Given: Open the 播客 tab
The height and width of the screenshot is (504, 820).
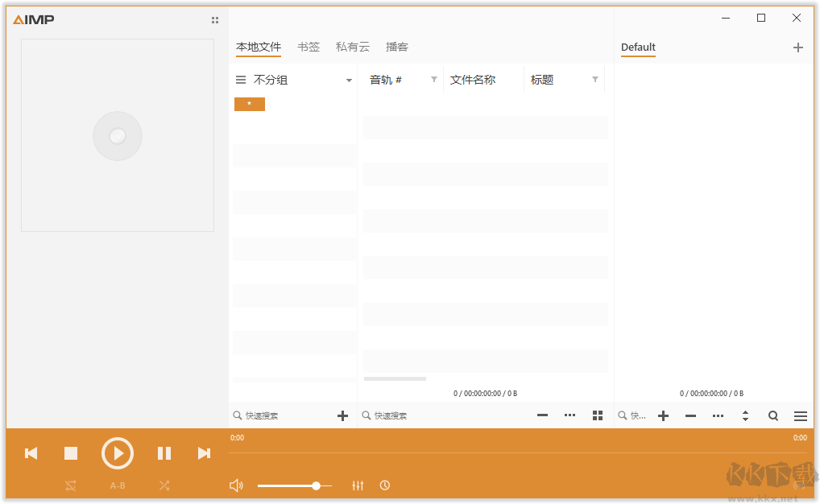Looking at the screenshot, I should click(x=397, y=47).
